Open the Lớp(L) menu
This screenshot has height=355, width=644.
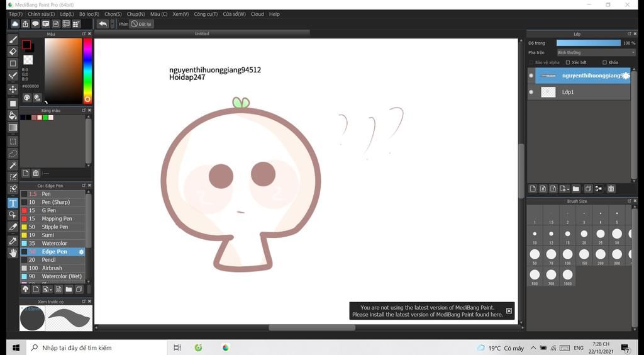pyautogui.click(x=67, y=14)
